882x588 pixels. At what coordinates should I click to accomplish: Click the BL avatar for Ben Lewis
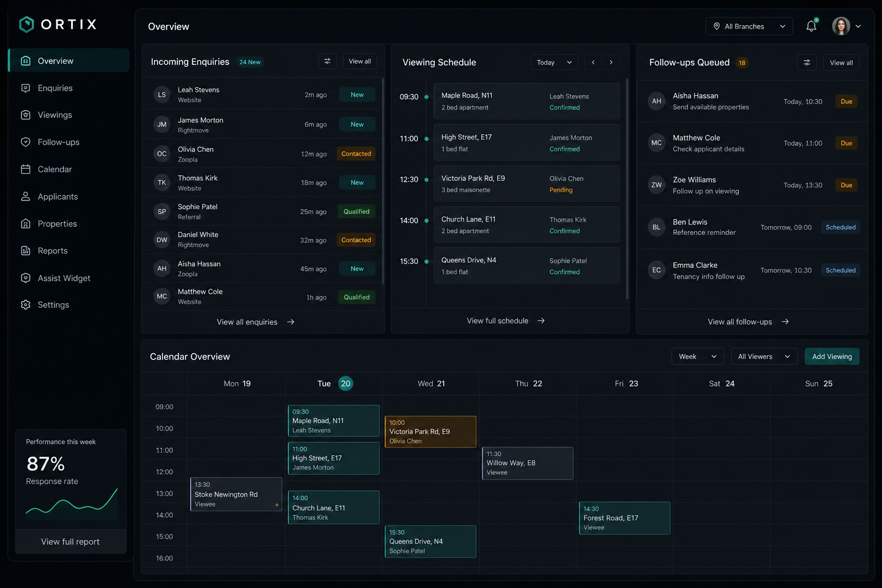point(656,227)
